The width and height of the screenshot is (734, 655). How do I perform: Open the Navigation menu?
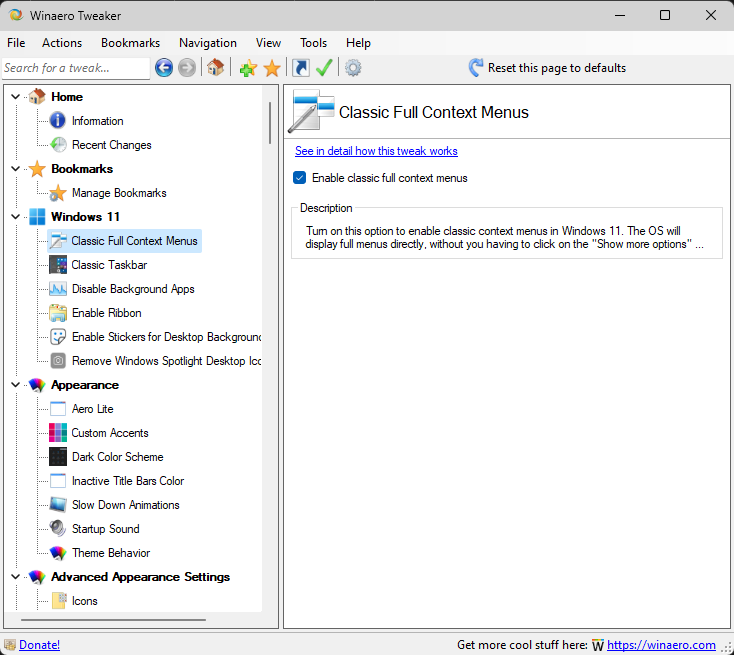coord(207,43)
